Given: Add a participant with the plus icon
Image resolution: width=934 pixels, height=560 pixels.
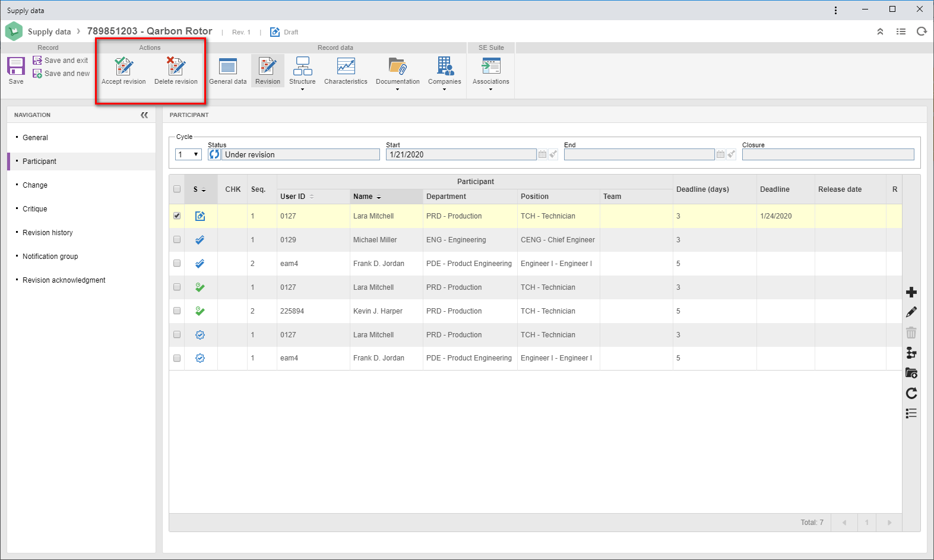Looking at the screenshot, I should tap(911, 292).
